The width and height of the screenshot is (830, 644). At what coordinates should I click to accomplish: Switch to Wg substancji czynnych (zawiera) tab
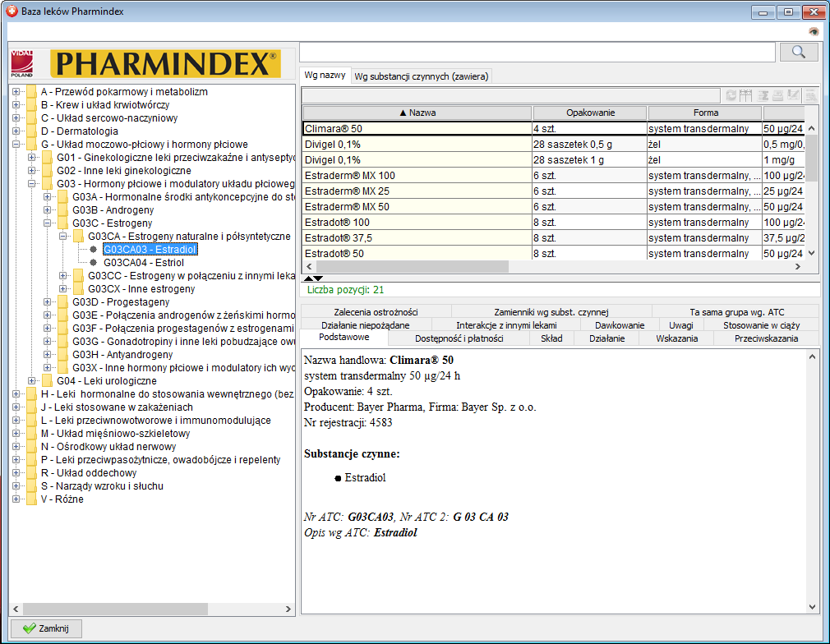click(x=422, y=76)
